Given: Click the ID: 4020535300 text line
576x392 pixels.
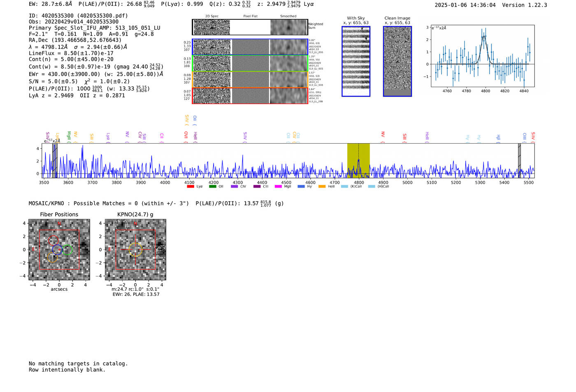Looking at the screenshot, I should (78, 16).
